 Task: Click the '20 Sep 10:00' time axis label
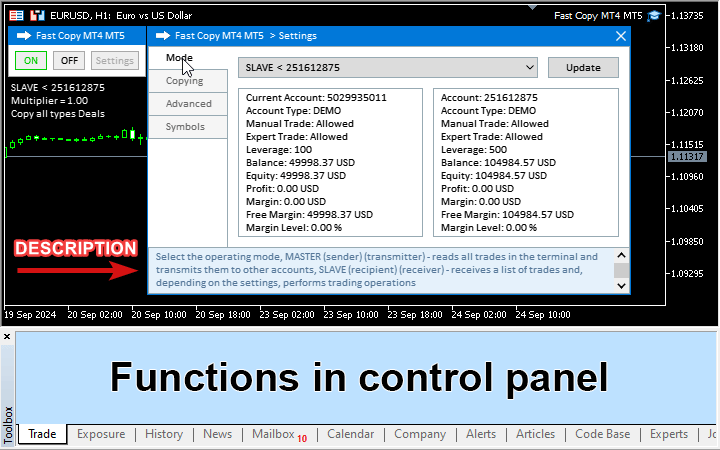(x=159, y=315)
